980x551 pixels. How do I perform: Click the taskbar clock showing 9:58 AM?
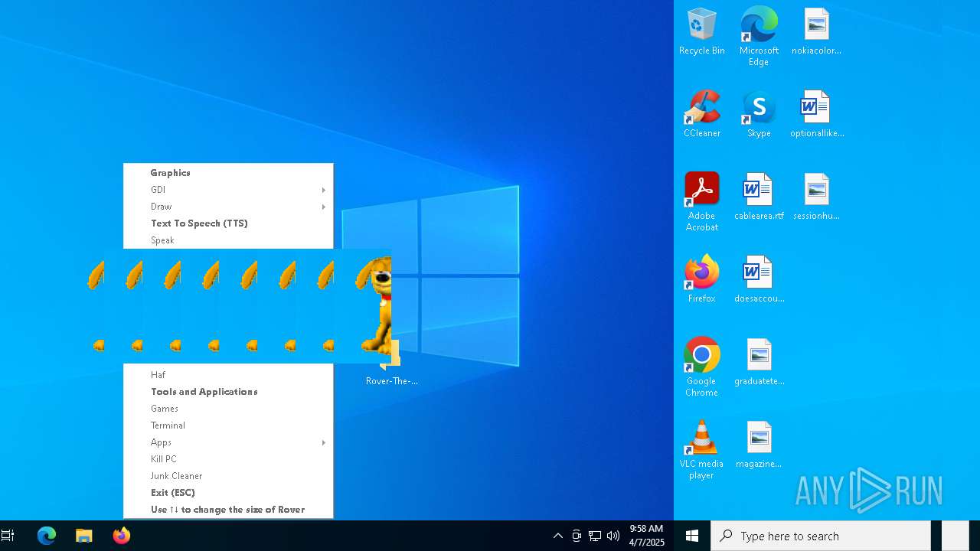(x=646, y=536)
